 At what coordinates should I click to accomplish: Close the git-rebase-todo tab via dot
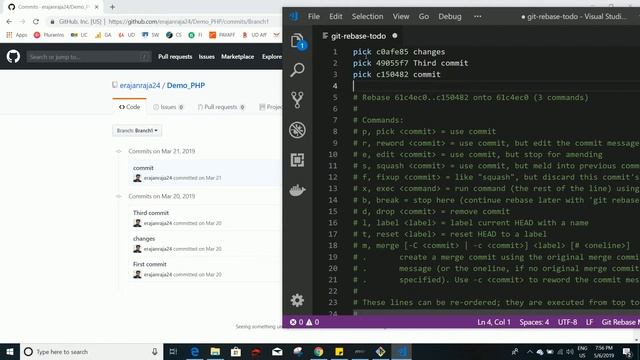(x=395, y=36)
